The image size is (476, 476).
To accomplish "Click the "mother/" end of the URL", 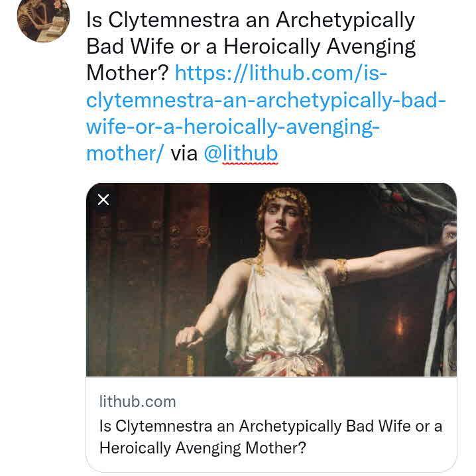I will [x=125, y=154].
